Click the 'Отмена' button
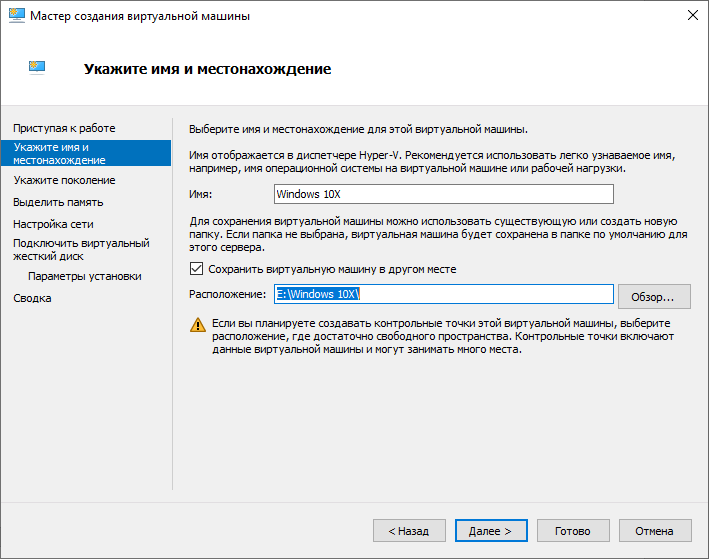 click(655, 531)
